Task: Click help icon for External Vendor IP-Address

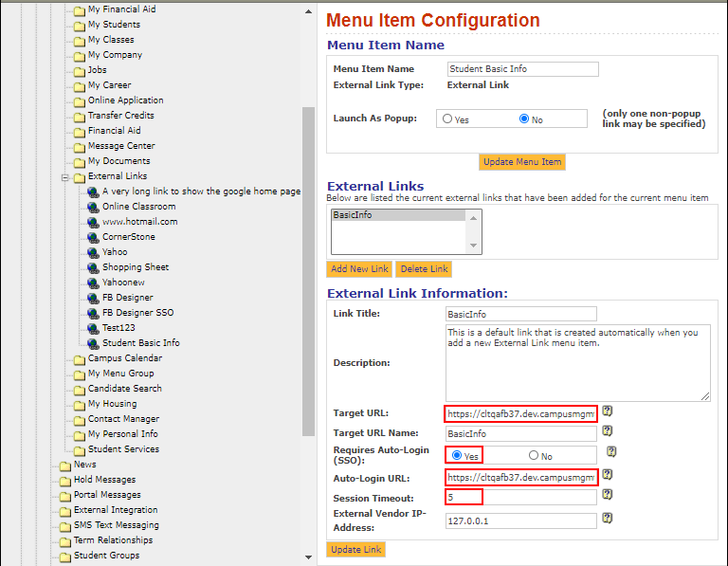Action: pyautogui.click(x=608, y=518)
